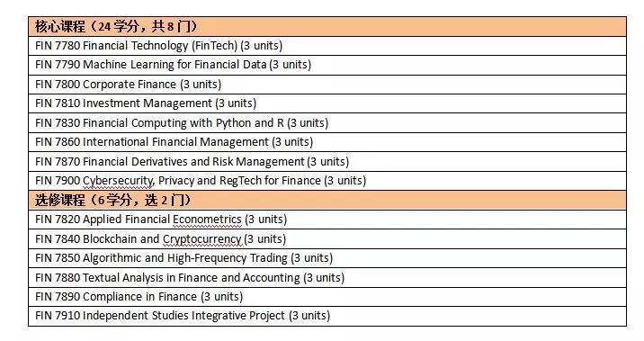The image size is (644, 341).
Task: Select FIN 7910 Independent Studies row
Action: click(327, 316)
